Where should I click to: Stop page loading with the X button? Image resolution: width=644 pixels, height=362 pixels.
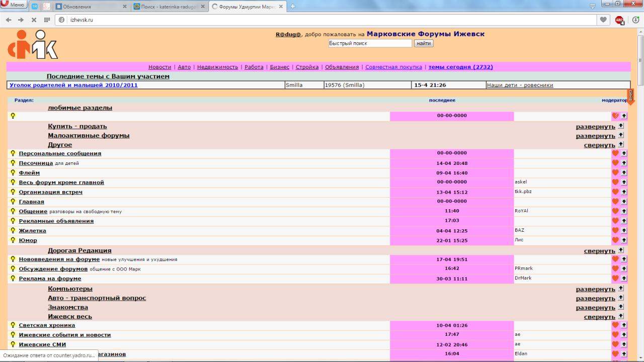coord(34,20)
